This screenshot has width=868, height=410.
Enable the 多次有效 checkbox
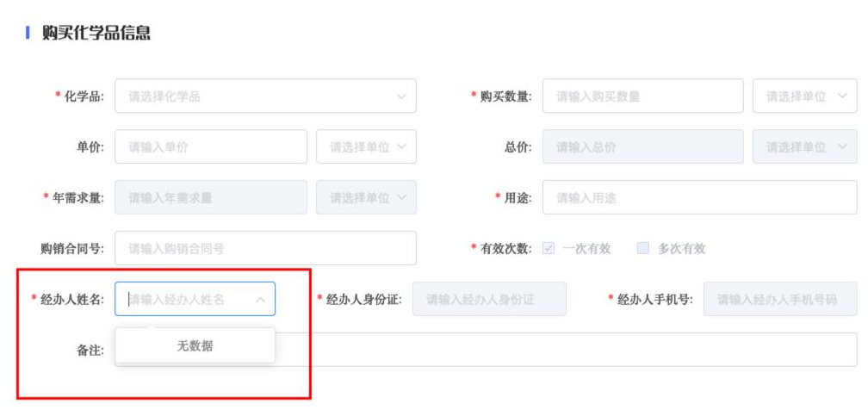click(x=642, y=249)
